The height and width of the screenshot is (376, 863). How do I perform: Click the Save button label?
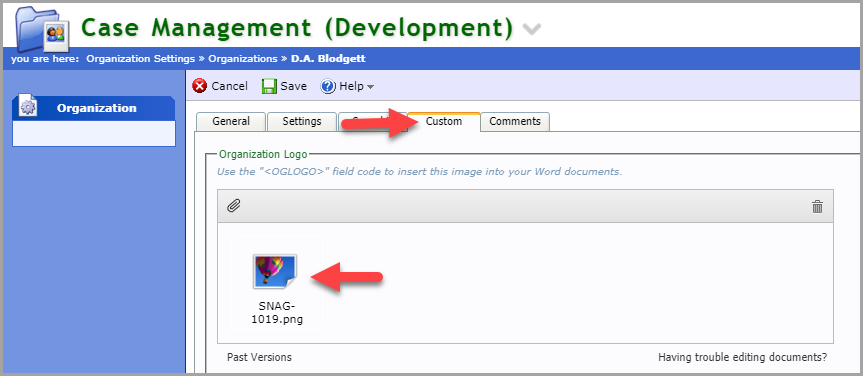(x=293, y=86)
